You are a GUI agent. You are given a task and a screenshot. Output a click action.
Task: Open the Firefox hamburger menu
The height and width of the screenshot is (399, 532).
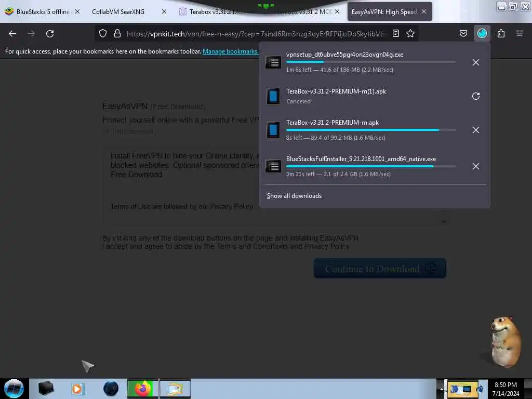[520, 33]
